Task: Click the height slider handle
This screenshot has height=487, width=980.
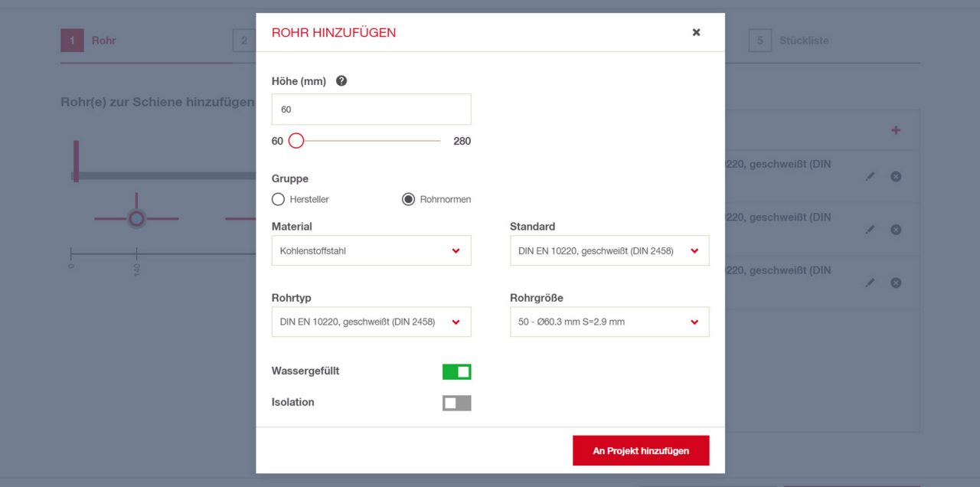Action: (296, 141)
